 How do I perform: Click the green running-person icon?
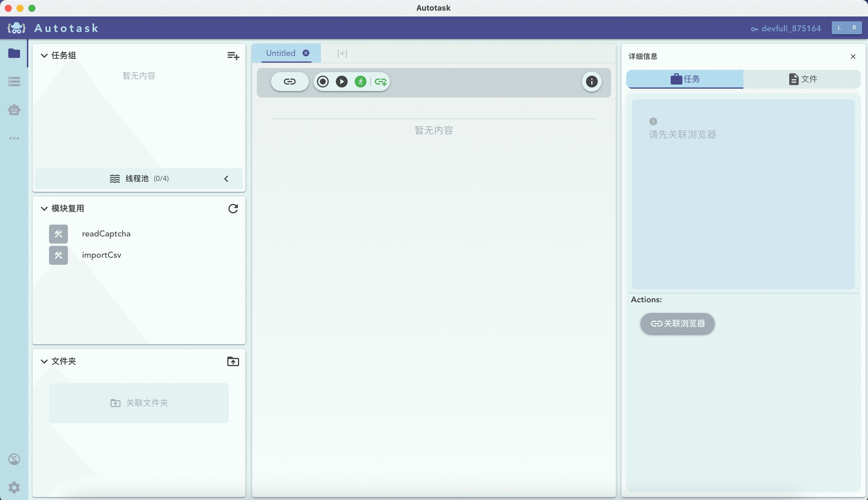click(360, 82)
